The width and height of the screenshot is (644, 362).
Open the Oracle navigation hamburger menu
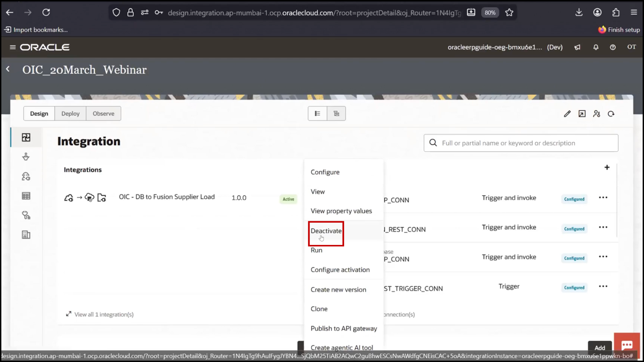click(13, 47)
